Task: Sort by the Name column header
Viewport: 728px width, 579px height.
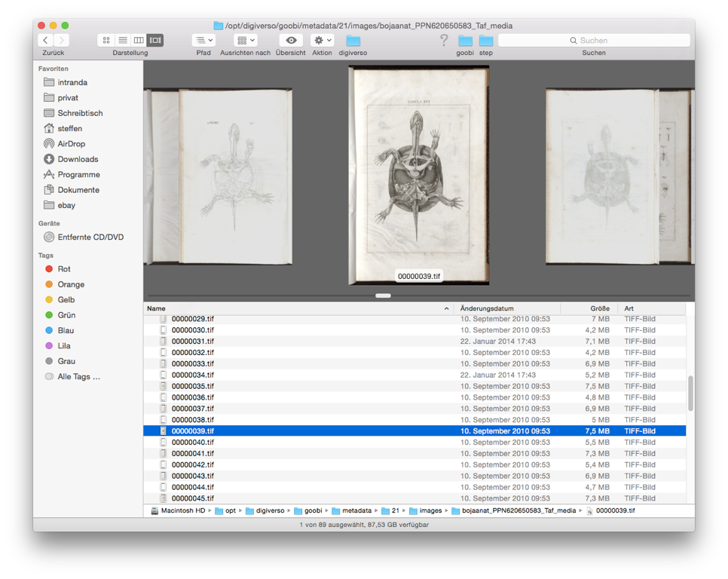Action: coord(298,308)
